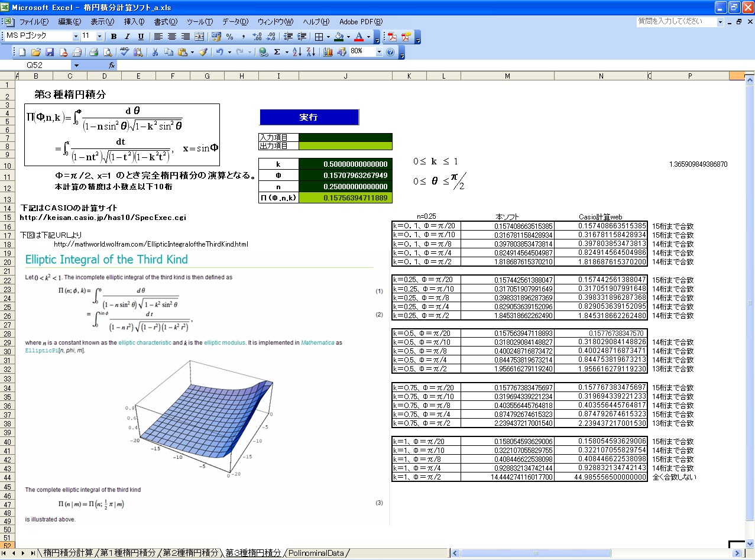
Task: Click the blue 実行 button
Action: pos(309,117)
